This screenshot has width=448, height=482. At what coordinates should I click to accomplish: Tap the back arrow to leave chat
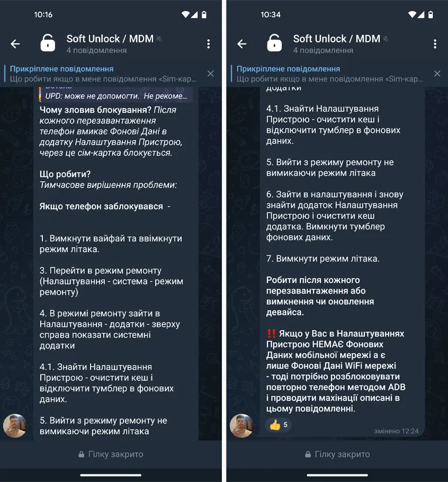pos(15,43)
